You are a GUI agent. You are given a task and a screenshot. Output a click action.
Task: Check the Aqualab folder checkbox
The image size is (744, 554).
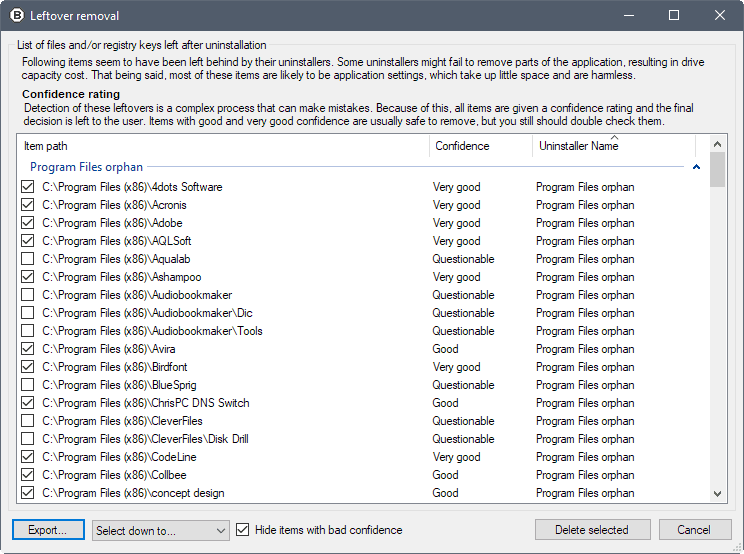28,259
